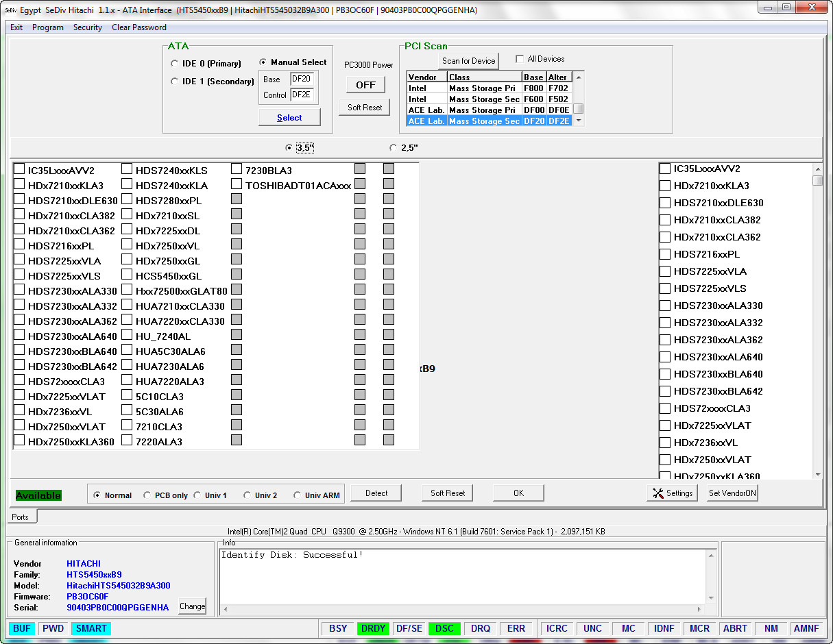Enable the All Devices checkbox
Image resolution: width=833 pixels, height=644 pixels.
(x=520, y=59)
